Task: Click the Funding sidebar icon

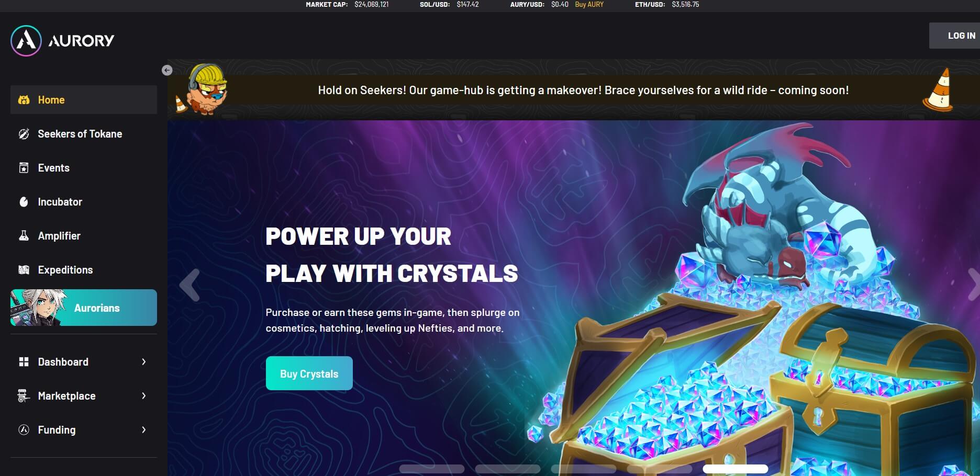Action: 24,430
